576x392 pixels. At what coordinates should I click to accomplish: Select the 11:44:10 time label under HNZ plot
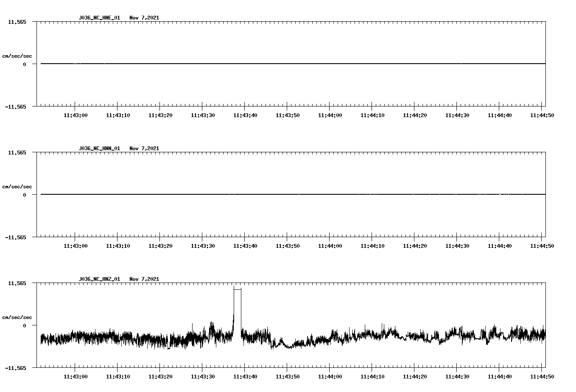pyautogui.click(x=372, y=377)
